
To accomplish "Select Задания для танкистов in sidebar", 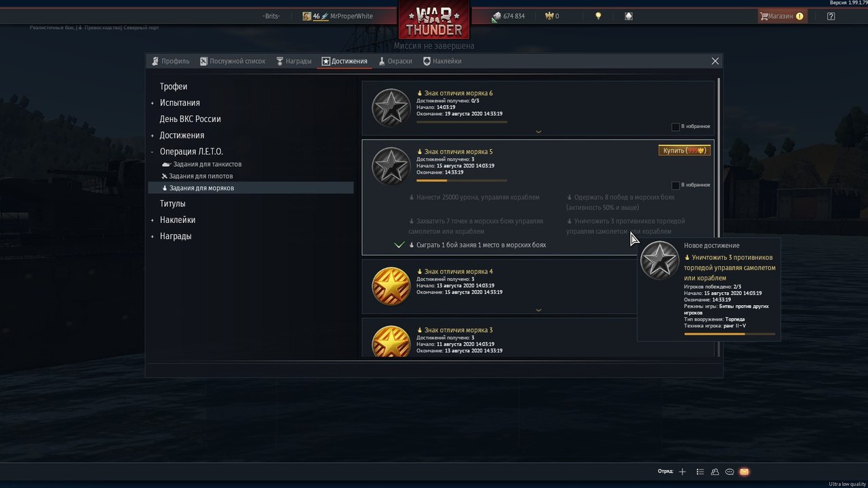I will tap(201, 165).
